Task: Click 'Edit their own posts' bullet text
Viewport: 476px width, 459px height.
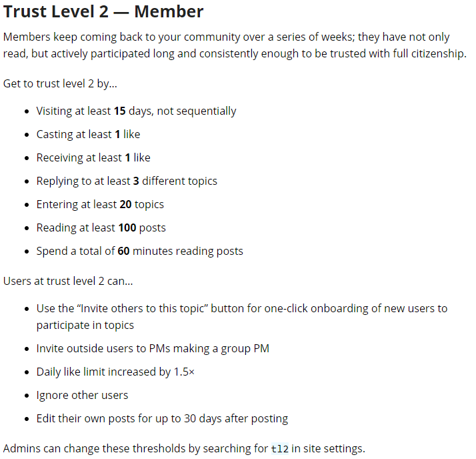Action: coord(162,418)
